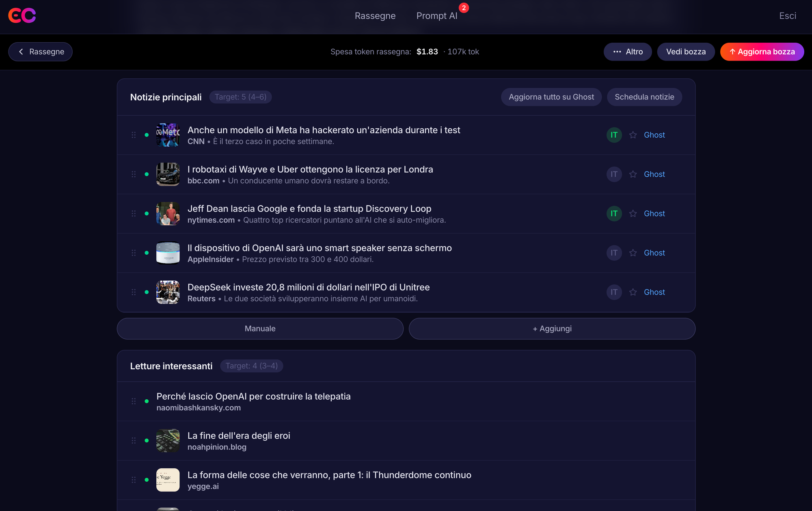Grab the drag handle for the Meta story
The width and height of the screenshot is (812, 511).
[x=134, y=135]
